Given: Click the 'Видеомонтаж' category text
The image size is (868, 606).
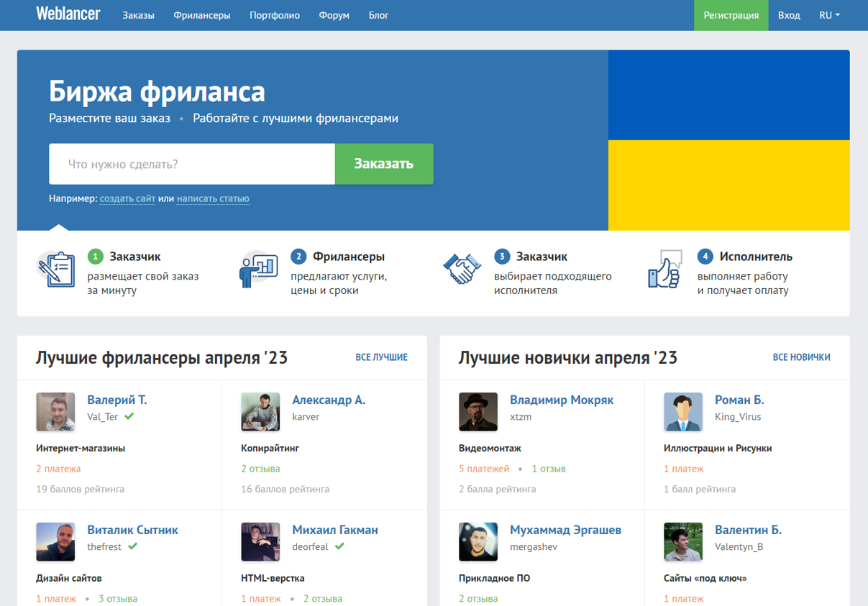Looking at the screenshot, I should (490, 448).
